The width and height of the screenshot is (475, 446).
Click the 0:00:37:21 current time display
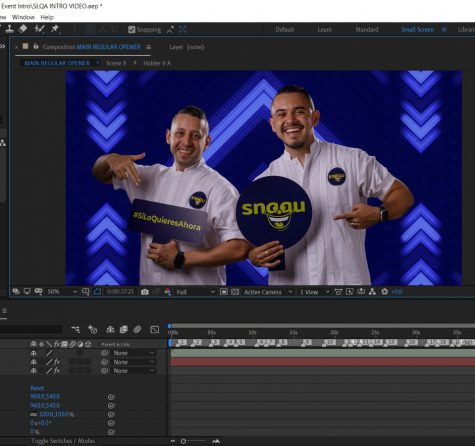[x=120, y=292]
